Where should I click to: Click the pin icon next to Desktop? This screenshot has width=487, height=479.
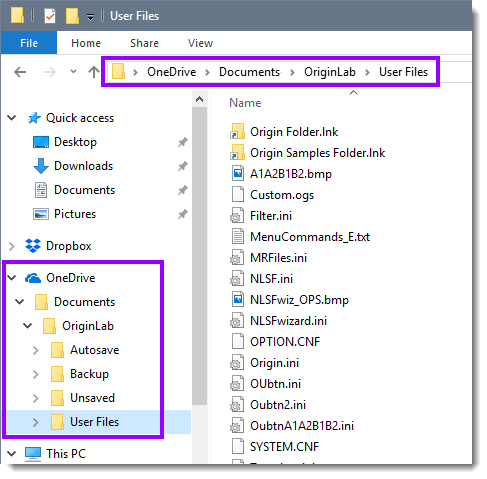click(x=182, y=142)
